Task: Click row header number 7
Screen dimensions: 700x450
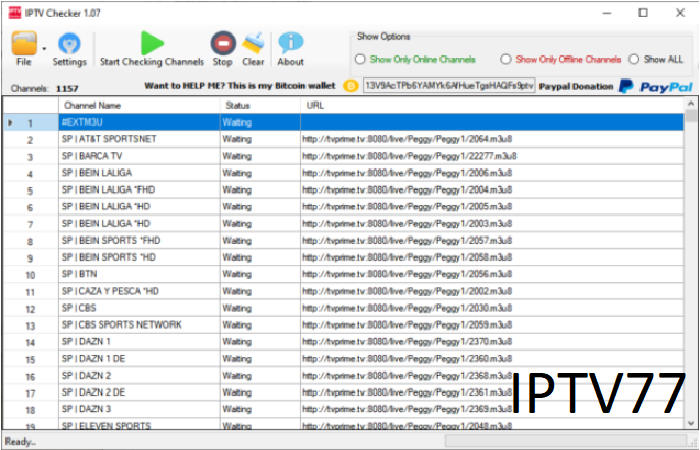Action: (x=30, y=224)
